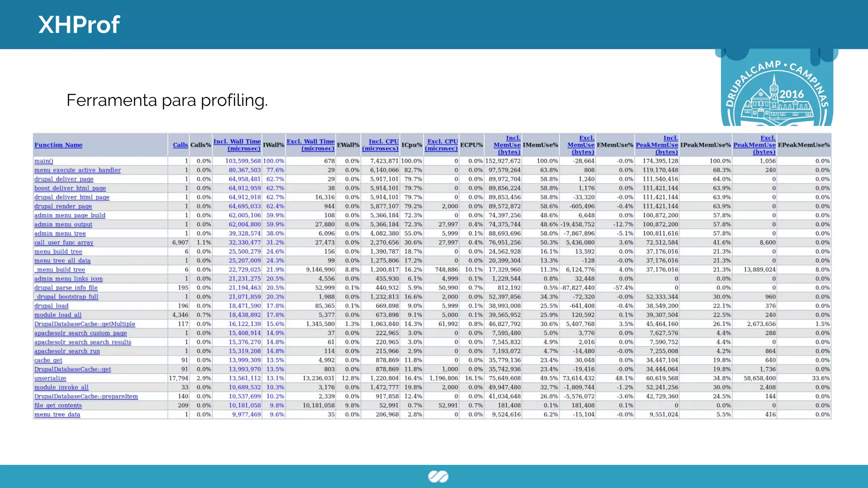Screen dimensions: 868x488
Task: Click the footer logo icon
Action: click(438, 477)
